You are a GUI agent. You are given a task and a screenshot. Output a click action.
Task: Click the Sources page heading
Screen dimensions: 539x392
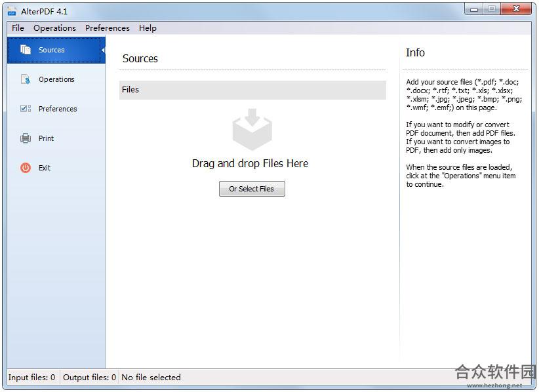(x=140, y=58)
